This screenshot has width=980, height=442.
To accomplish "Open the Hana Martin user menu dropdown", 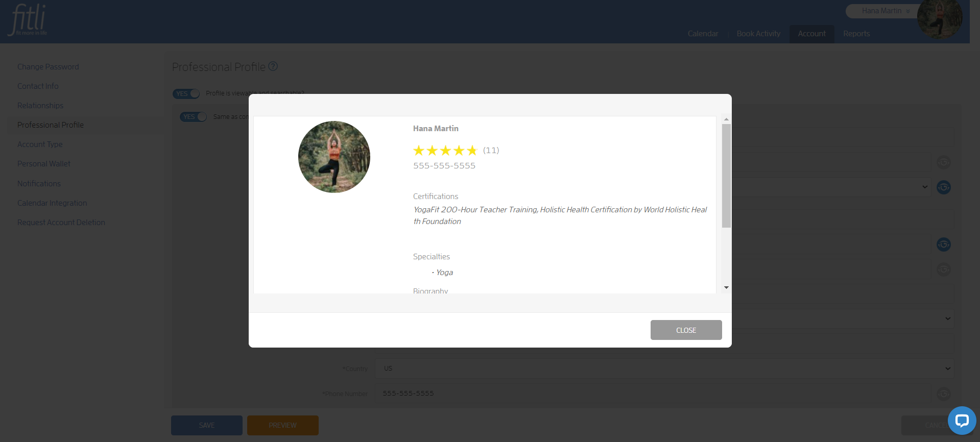I will coord(886,11).
